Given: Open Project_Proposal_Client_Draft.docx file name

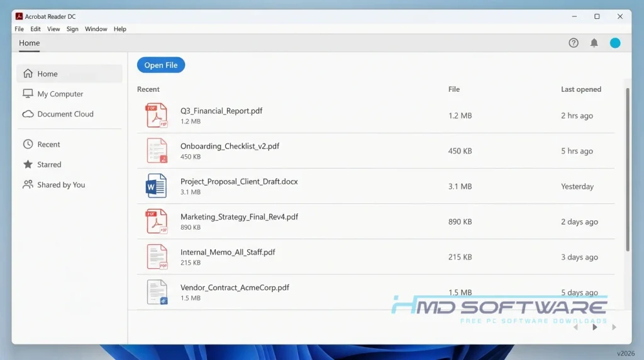Looking at the screenshot, I should (x=239, y=181).
